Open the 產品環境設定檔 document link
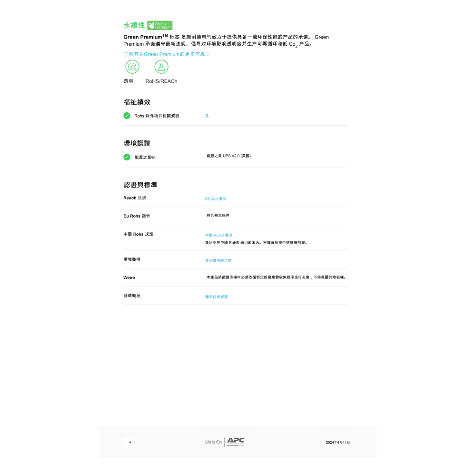Image resolution: width=476 pixels, height=476 pixels. click(x=219, y=260)
